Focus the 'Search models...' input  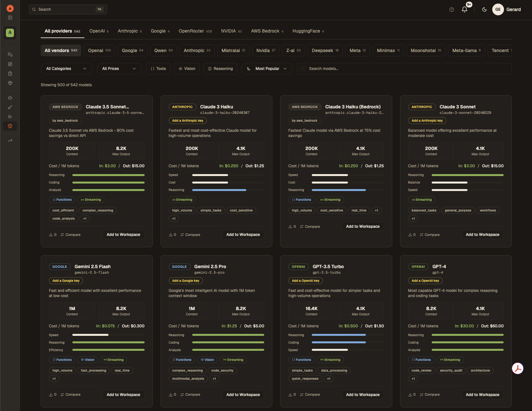click(x=404, y=69)
